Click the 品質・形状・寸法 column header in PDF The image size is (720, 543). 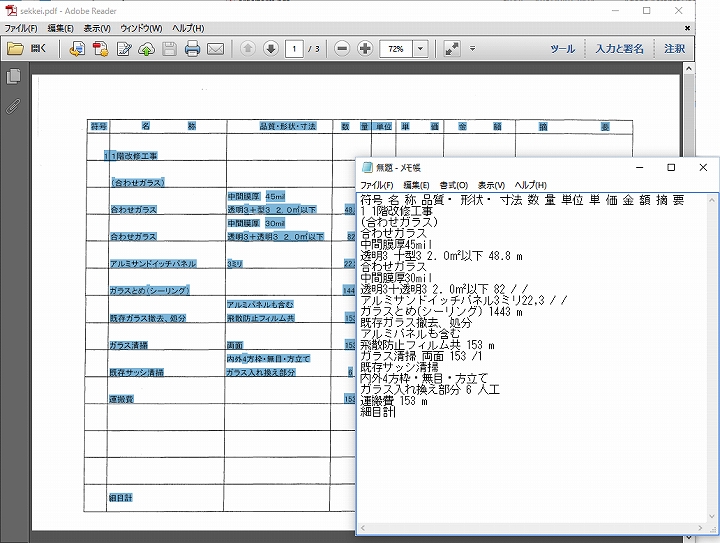click(288, 126)
